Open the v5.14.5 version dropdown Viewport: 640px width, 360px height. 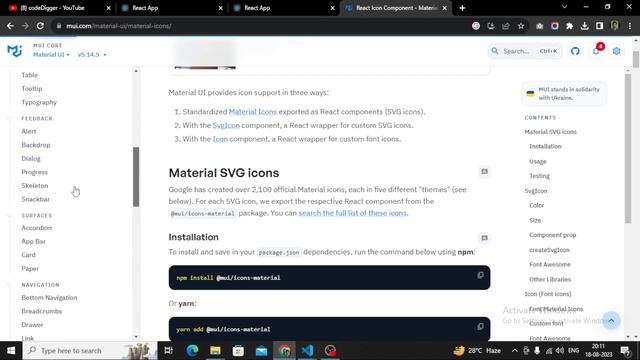coord(92,54)
